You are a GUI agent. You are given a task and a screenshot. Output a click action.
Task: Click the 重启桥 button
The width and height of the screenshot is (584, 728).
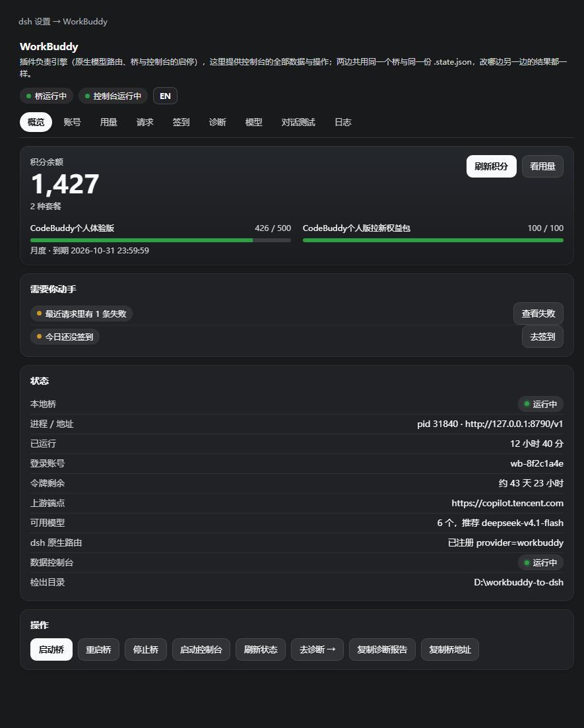point(98,649)
